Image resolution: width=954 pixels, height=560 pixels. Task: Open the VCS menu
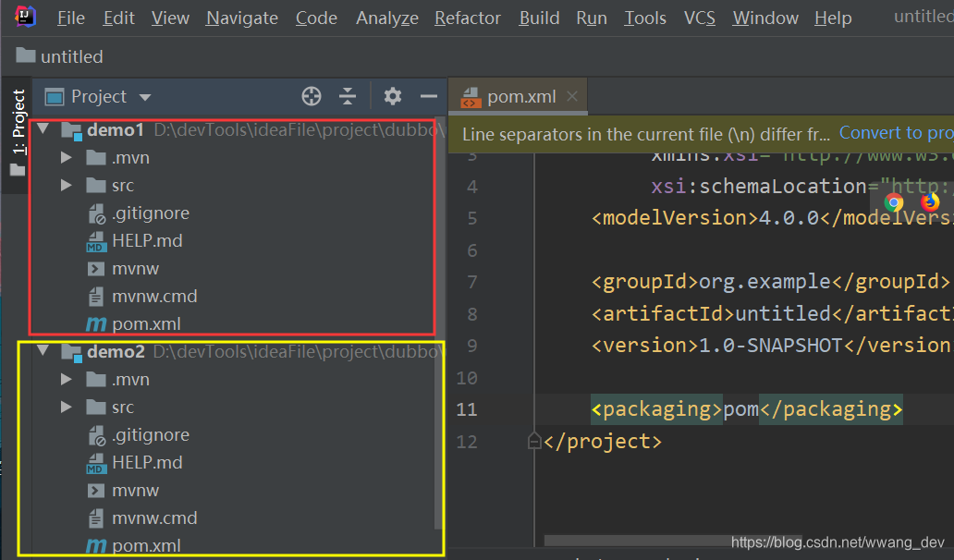click(700, 18)
